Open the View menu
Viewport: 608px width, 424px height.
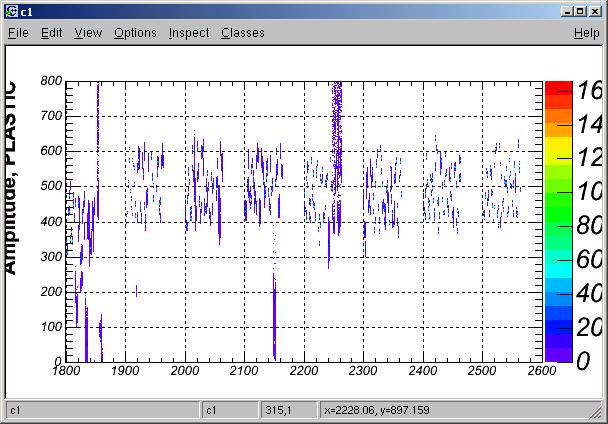pyautogui.click(x=88, y=33)
